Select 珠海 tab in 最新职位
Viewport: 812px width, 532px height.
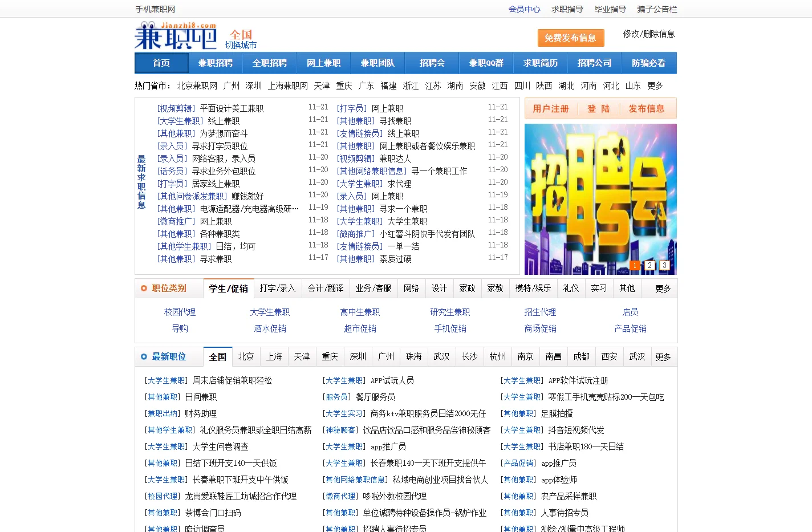point(413,357)
